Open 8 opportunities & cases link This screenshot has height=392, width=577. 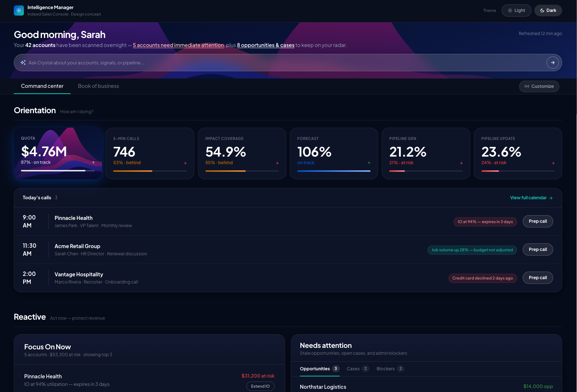coord(266,45)
